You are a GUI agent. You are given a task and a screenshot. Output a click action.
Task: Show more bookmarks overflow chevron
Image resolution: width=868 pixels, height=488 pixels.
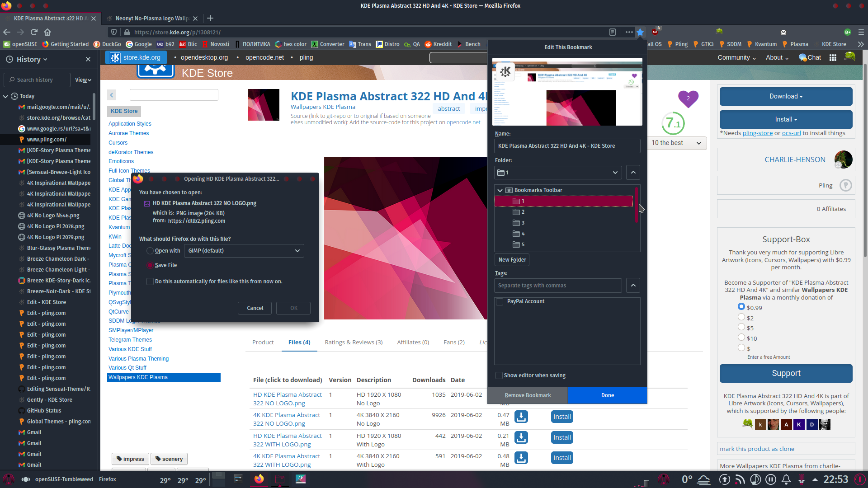pos(860,44)
